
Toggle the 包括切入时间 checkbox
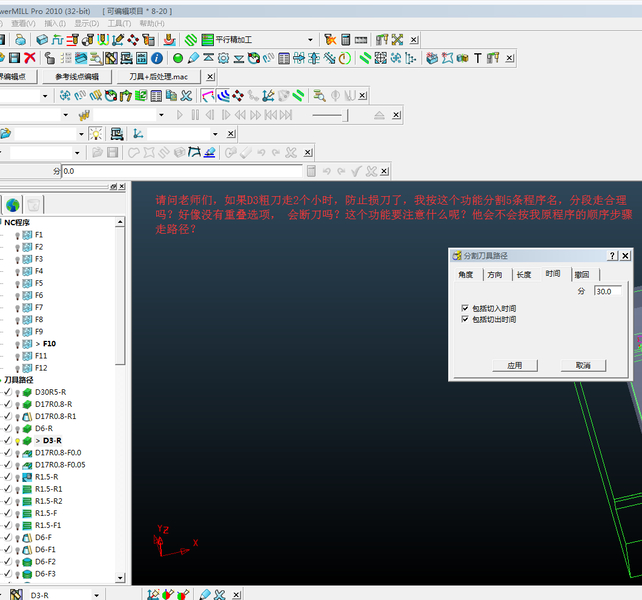465,308
